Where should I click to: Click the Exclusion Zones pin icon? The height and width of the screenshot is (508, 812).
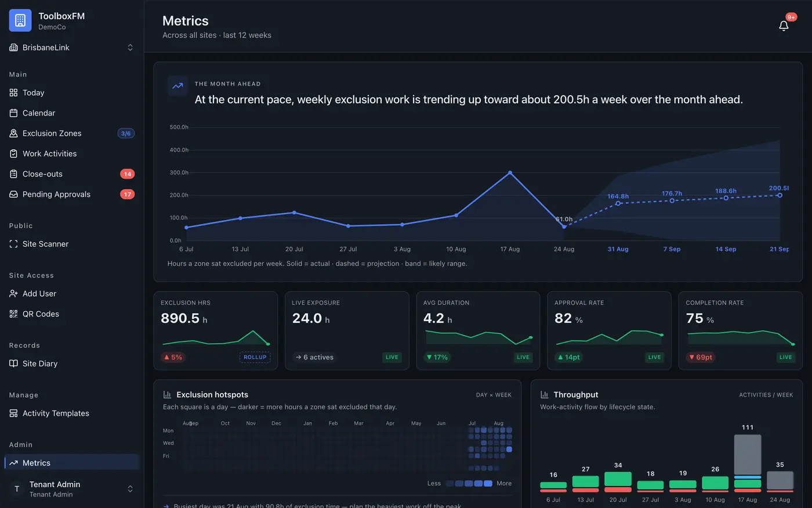coord(14,134)
